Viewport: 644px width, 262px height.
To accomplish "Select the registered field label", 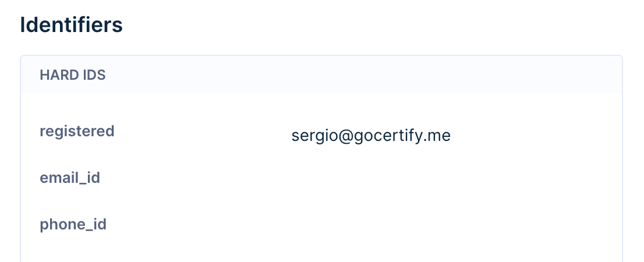I will point(77,132).
